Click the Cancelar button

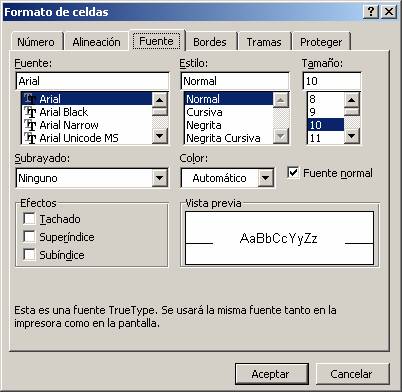352,374
